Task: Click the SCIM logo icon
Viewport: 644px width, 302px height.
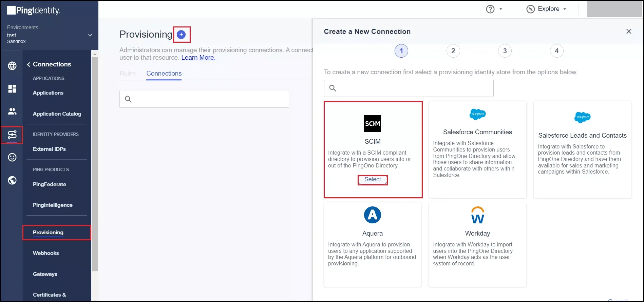Action: coord(373,123)
